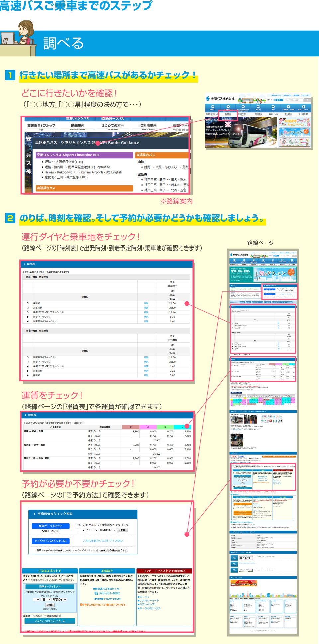Click the filled circle marker beside 渋谷マークシティ at 6:30
Viewport: 319px width, 644px height.
coord(28,317)
